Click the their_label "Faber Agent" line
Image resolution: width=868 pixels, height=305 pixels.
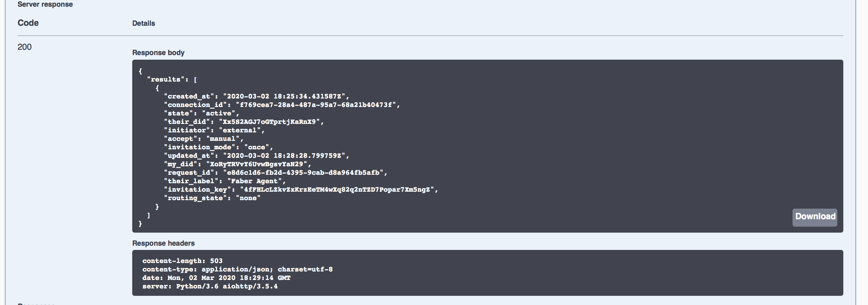pyautogui.click(x=225, y=181)
